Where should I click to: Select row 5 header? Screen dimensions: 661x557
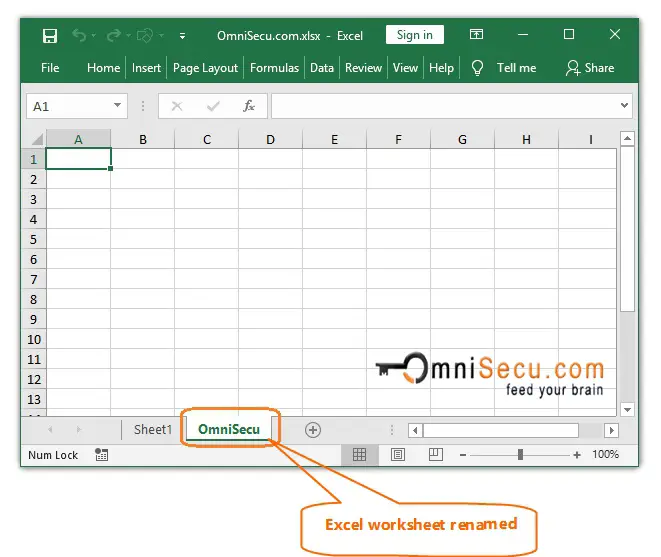click(x=33, y=239)
